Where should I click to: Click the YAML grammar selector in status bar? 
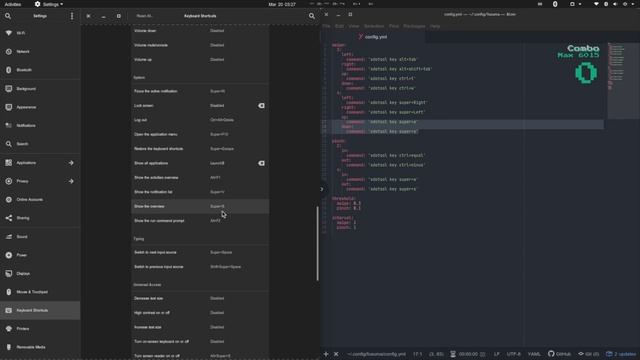[x=534, y=354]
